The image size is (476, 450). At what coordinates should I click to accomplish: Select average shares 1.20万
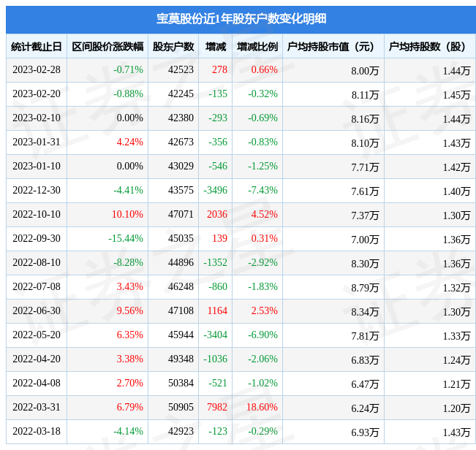456,408
